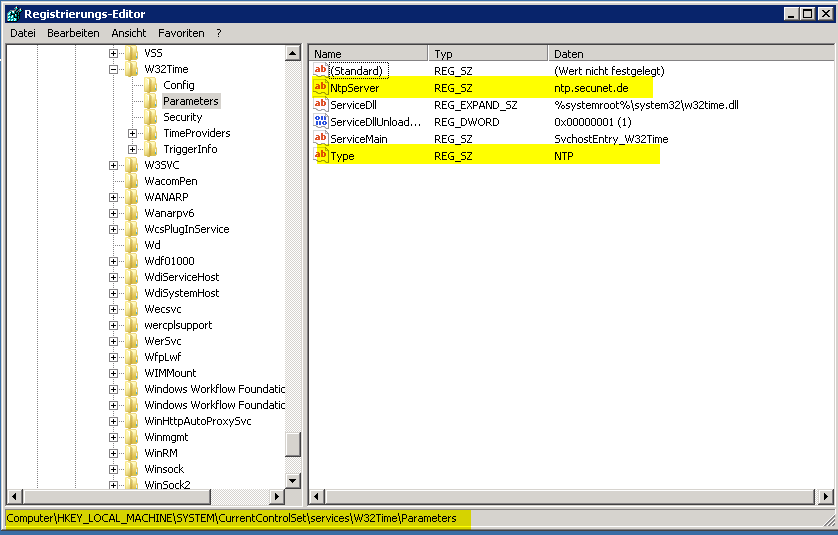Image resolution: width=838 pixels, height=535 pixels.
Task: Expand the TimeProviders key
Action: [x=133, y=133]
